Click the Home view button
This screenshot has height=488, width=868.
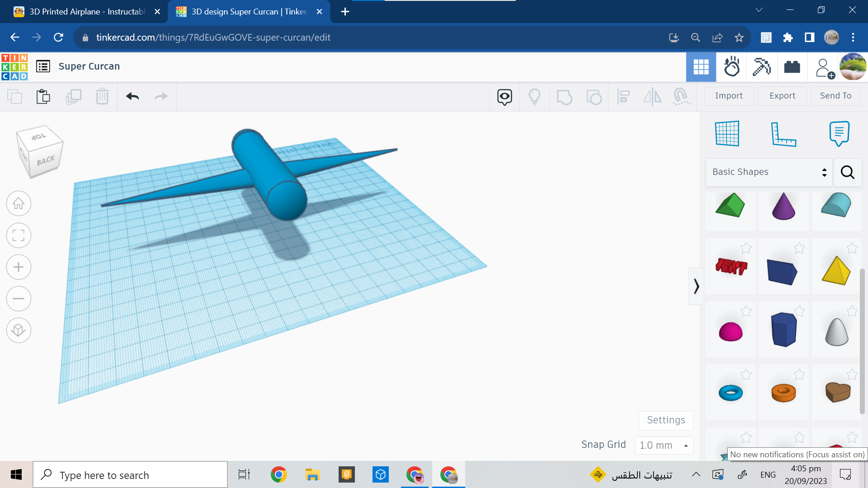click(19, 204)
